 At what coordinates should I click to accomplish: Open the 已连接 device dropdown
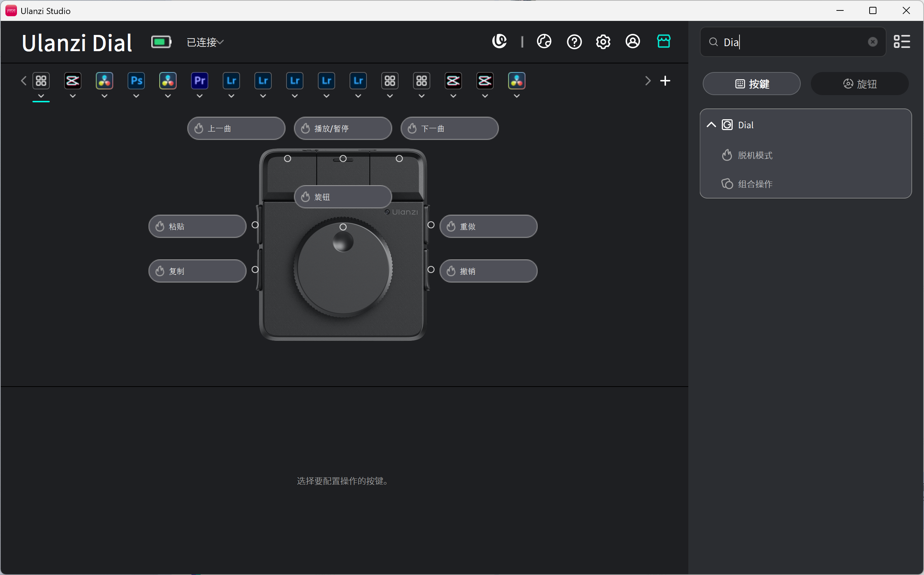click(205, 42)
